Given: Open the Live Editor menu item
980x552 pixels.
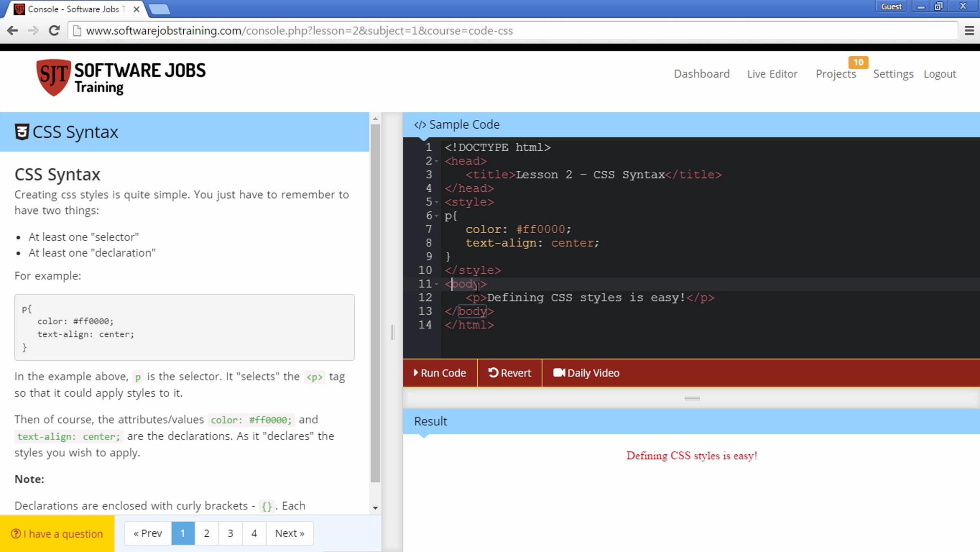Looking at the screenshot, I should 772,74.
